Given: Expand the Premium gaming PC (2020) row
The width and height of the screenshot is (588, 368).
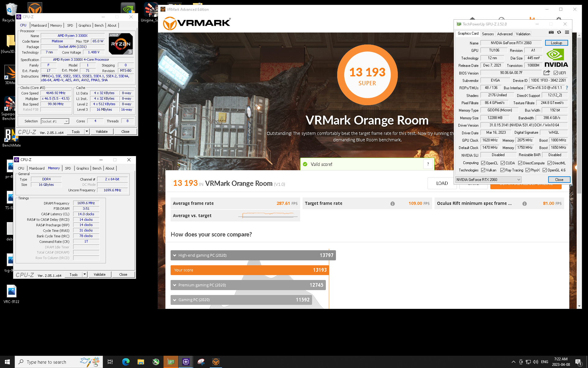Looking at the screenshot, I should 248,285.
